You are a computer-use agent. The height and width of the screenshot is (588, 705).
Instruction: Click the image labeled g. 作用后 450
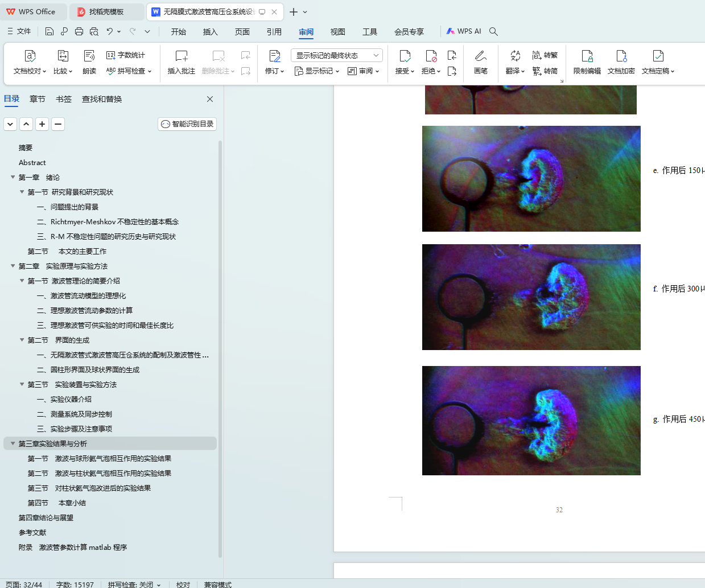pyautogui.click(x=531, y=421)
